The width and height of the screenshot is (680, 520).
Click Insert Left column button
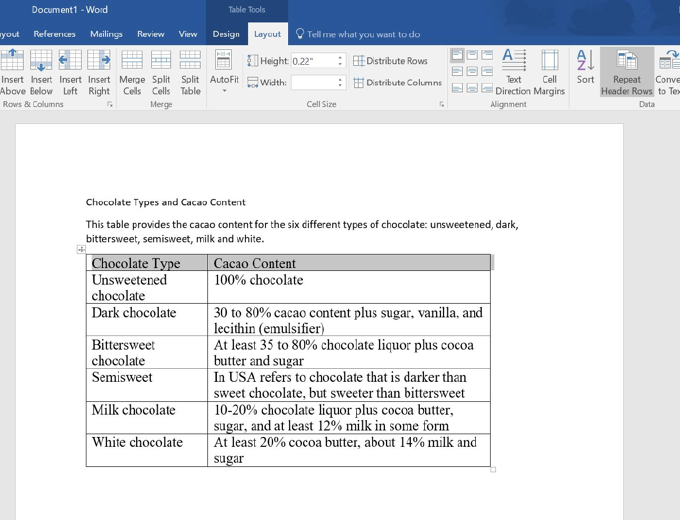pos(70,72)
